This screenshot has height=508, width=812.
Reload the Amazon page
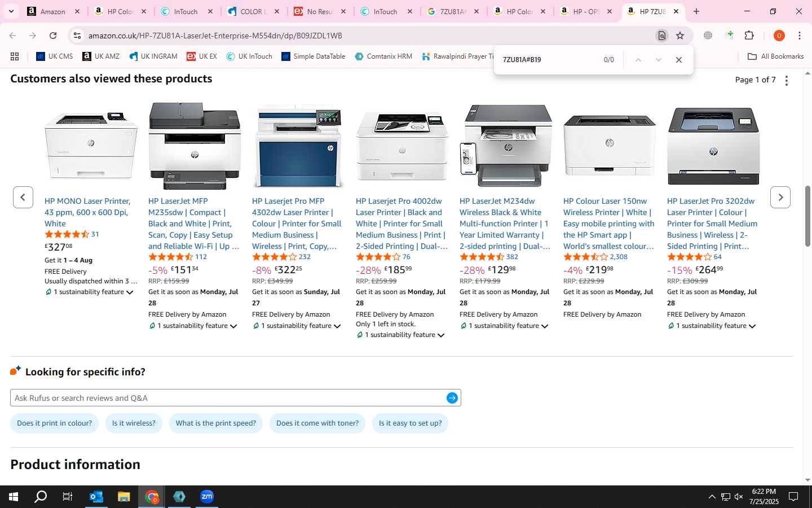[x=53, y=36]
